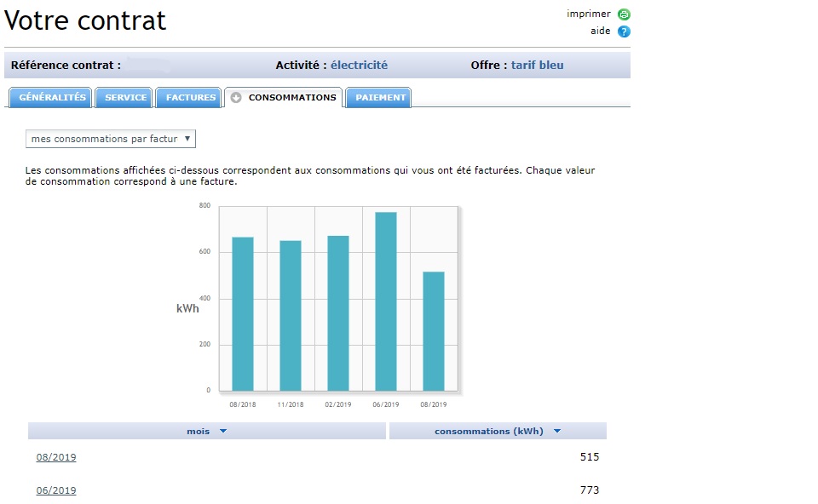Open the 08/2019 invoice link
The height and width of the screenshot is (504, 818).
pos(56,457)
